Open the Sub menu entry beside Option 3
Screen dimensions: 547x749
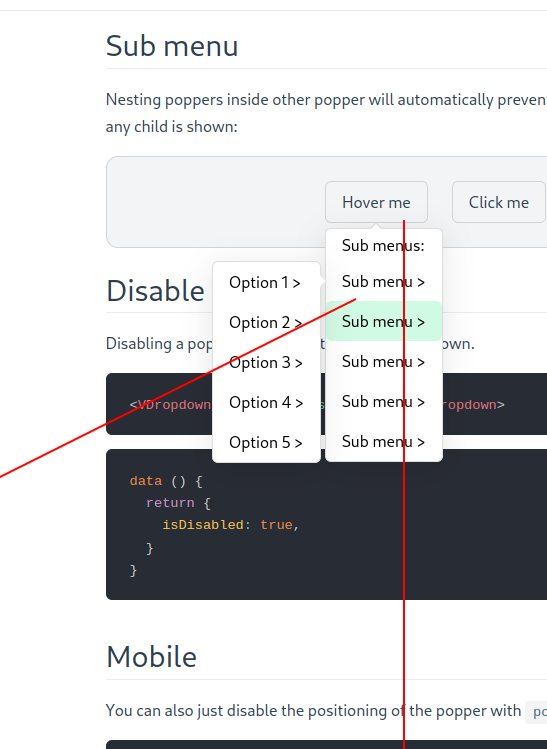click(384, 362)
